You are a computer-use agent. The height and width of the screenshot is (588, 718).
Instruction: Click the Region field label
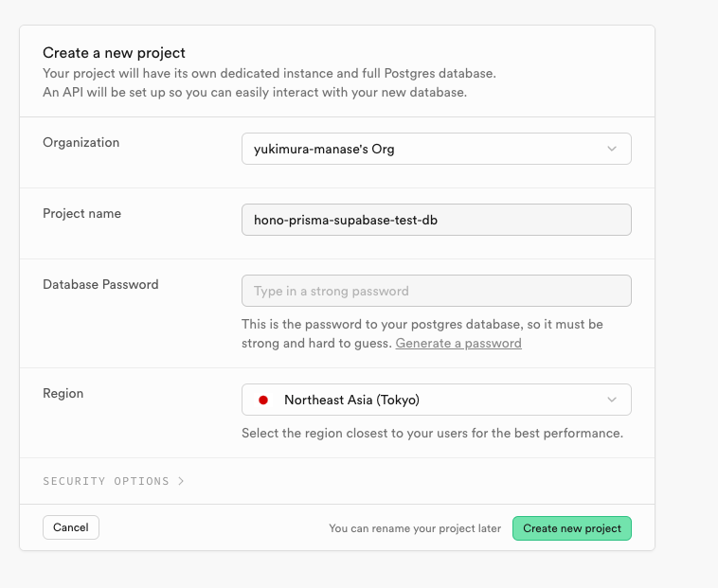point(63,394)
